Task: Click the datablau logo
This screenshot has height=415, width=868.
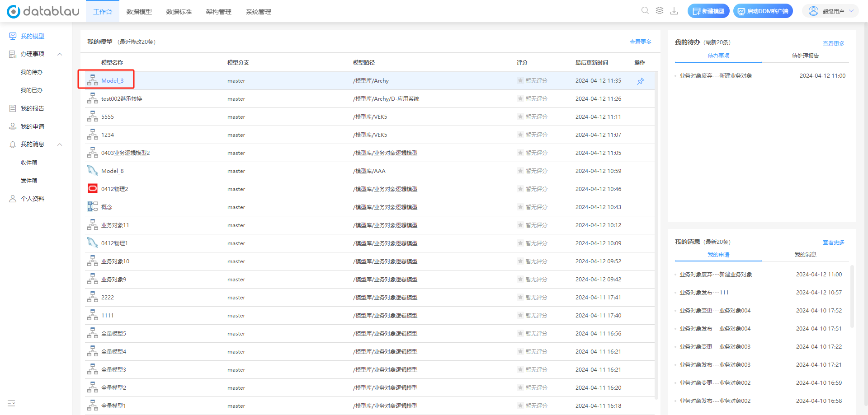Action: (43, 11)
